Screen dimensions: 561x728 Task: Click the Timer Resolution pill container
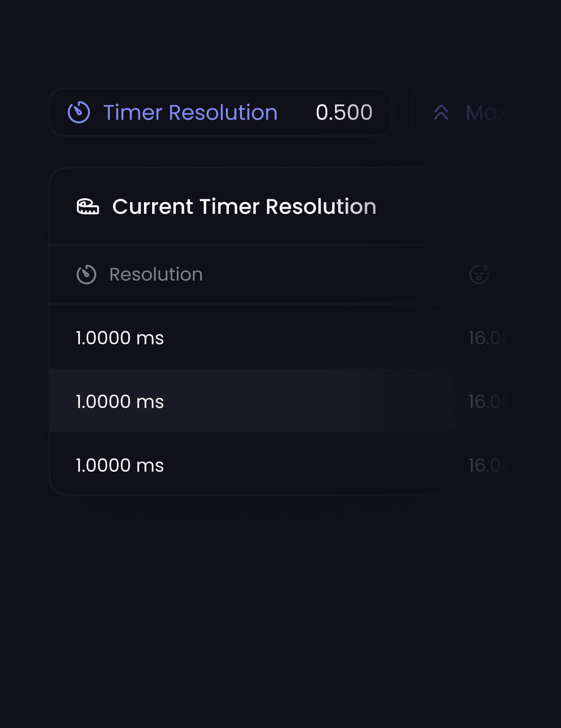point(220,112)
